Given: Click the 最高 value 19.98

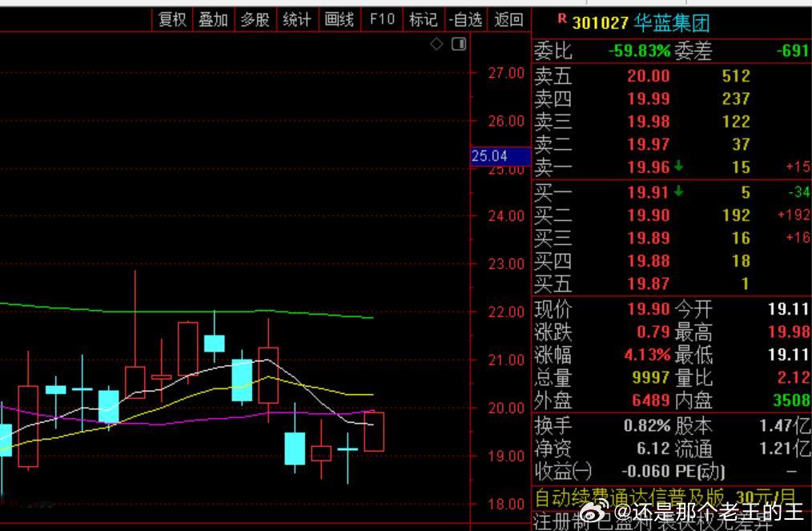Looking at the screenshot, I should tap(789, 332).
